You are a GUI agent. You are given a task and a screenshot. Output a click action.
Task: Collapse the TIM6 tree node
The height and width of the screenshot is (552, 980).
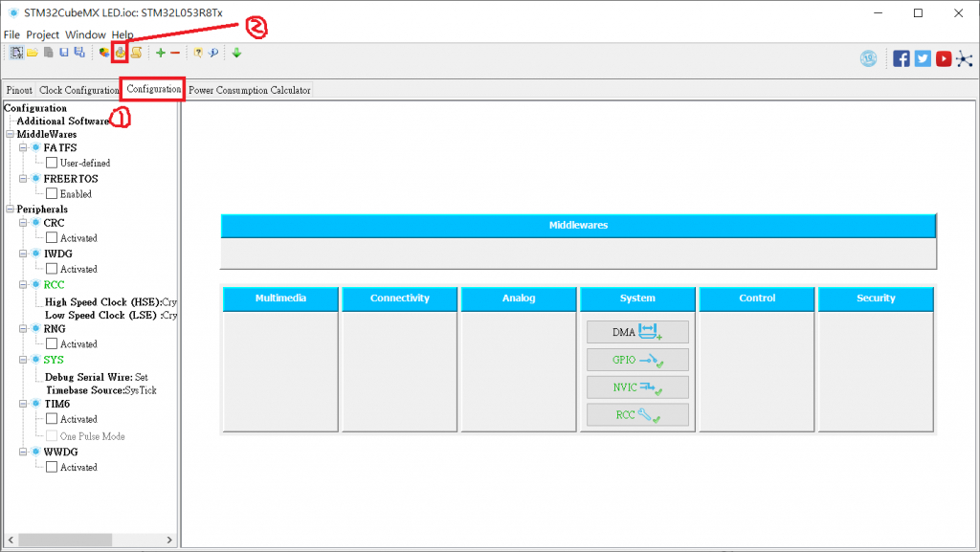[23, 404]
